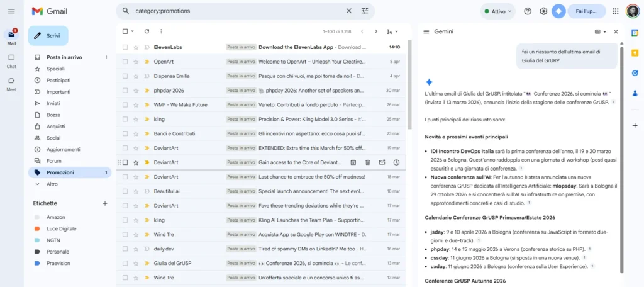This screenshot has height=287, width=644.
Task: Expand the Altro labels section
Action: point(52,184)
